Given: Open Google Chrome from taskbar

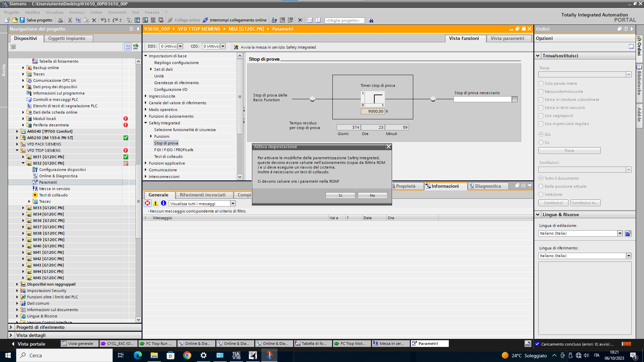Looking at the screenshot, I should point(187,355).
